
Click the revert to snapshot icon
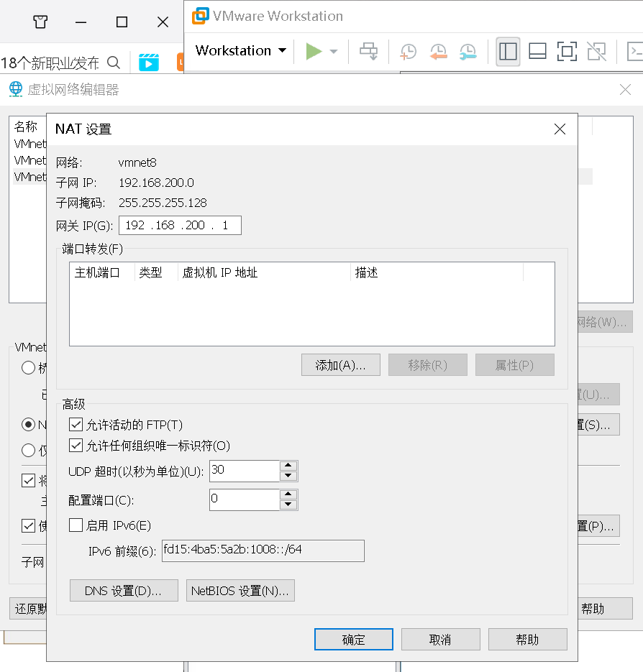(x=438, y=52)
